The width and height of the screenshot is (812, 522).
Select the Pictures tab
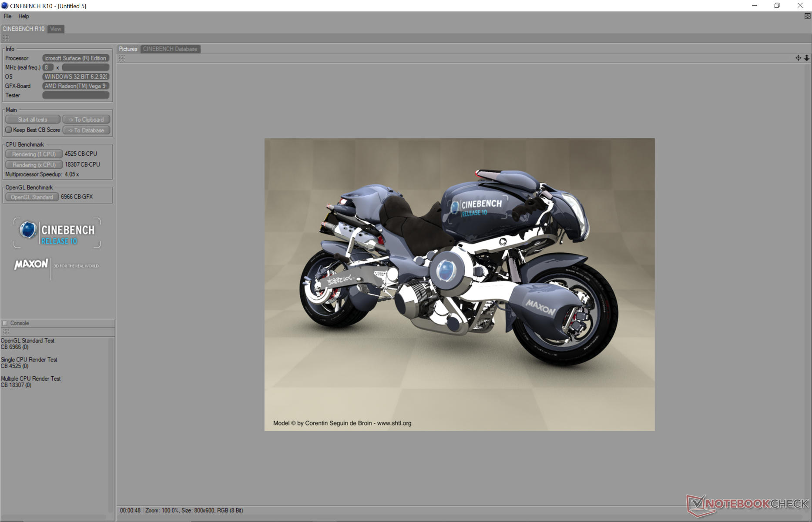(128, 49)
